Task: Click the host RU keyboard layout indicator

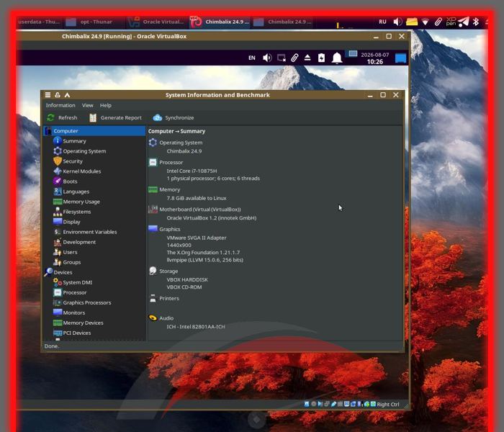Action: pyautogui.click(x=382, y=22)
